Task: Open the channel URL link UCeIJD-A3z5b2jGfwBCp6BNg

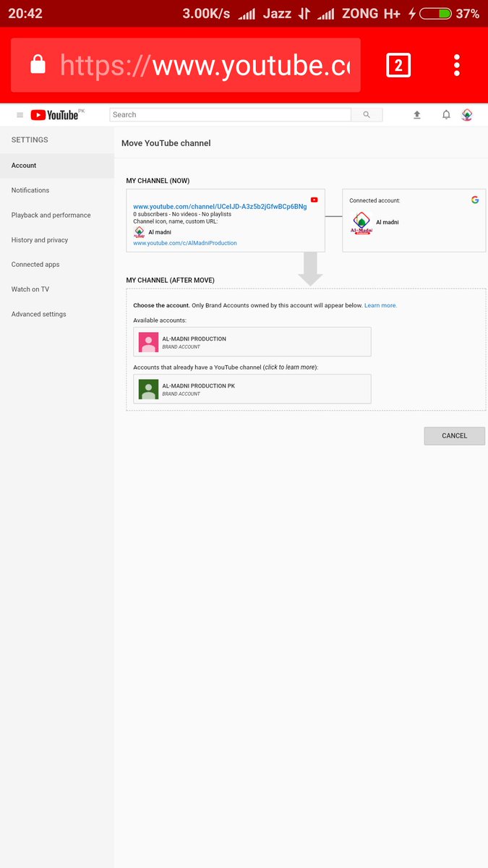Action: 220,206
